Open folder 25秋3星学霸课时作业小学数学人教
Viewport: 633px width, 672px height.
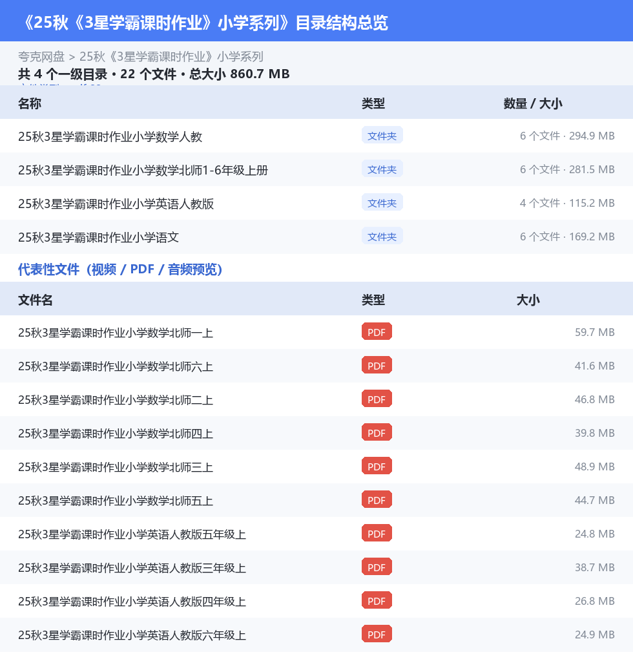(110, 136)
